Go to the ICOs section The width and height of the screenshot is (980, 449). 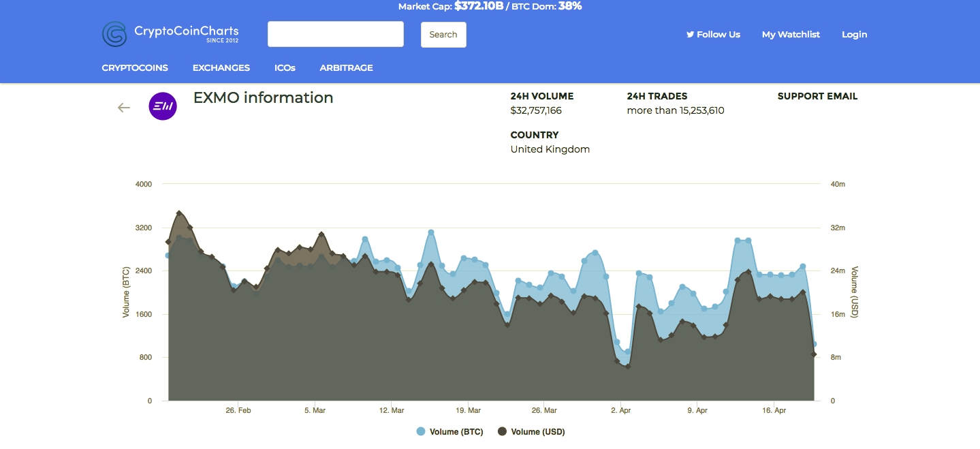285,68
